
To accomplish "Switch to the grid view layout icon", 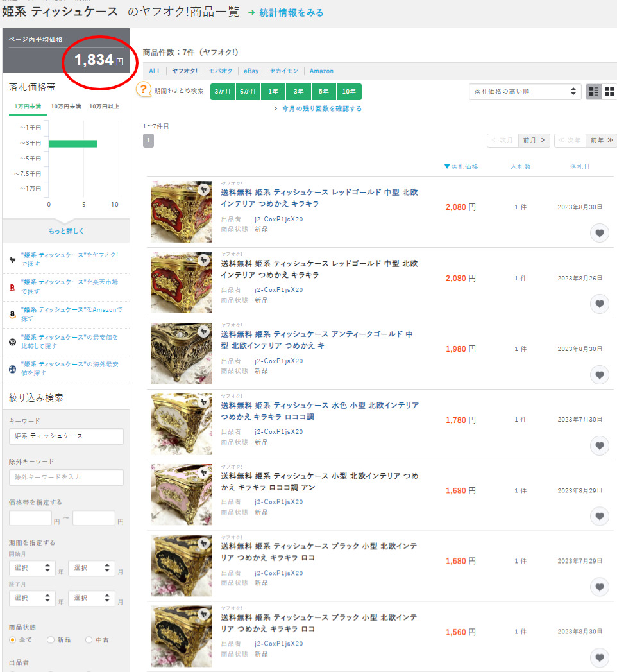I will tap(609, 92).
